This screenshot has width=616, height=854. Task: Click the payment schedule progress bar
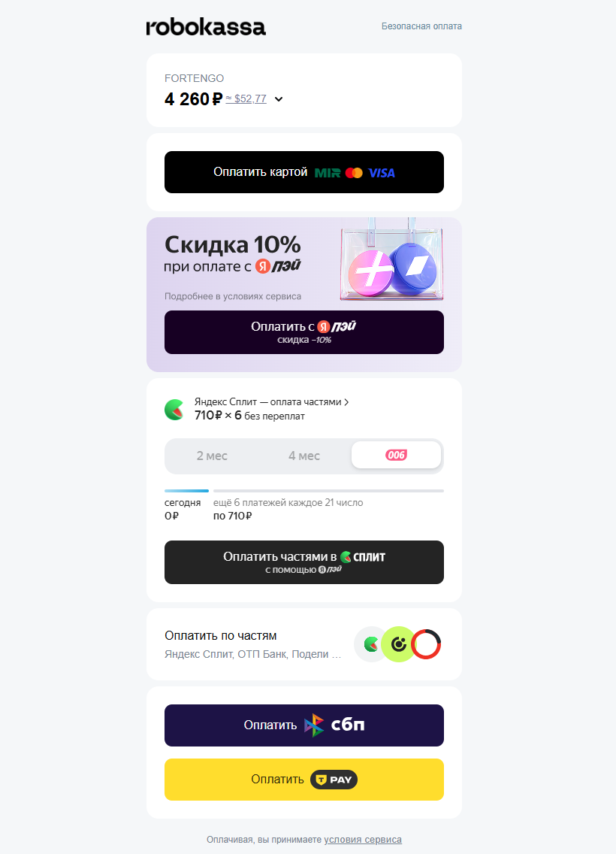click(304, 491)
